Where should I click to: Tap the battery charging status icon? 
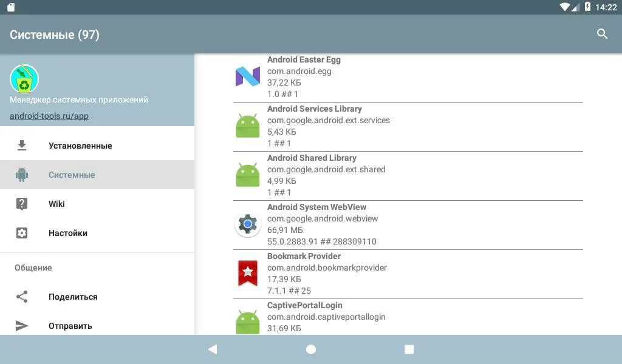587,7
